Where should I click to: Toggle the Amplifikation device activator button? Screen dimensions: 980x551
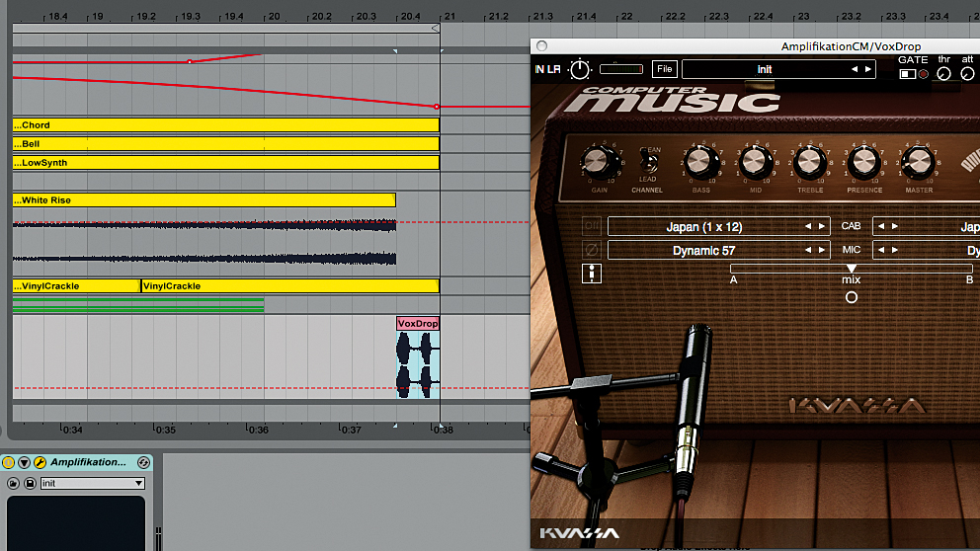[8, 462]
